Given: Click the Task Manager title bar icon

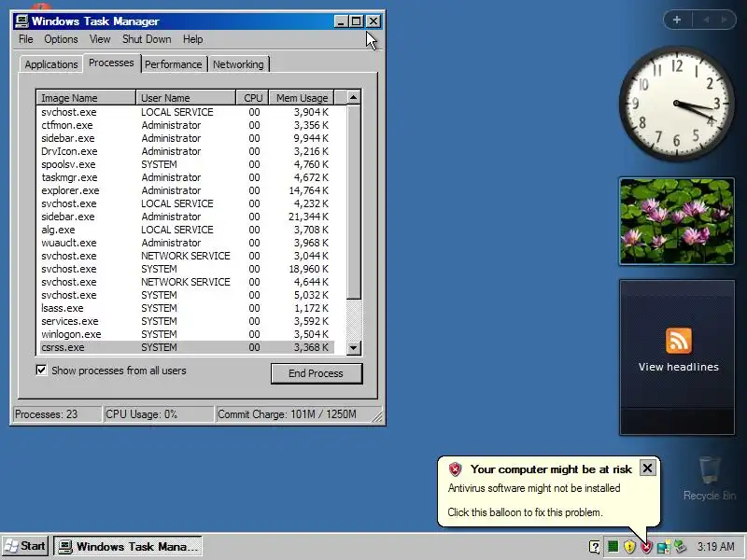Looking at the screenshot, I should (21, 21).
